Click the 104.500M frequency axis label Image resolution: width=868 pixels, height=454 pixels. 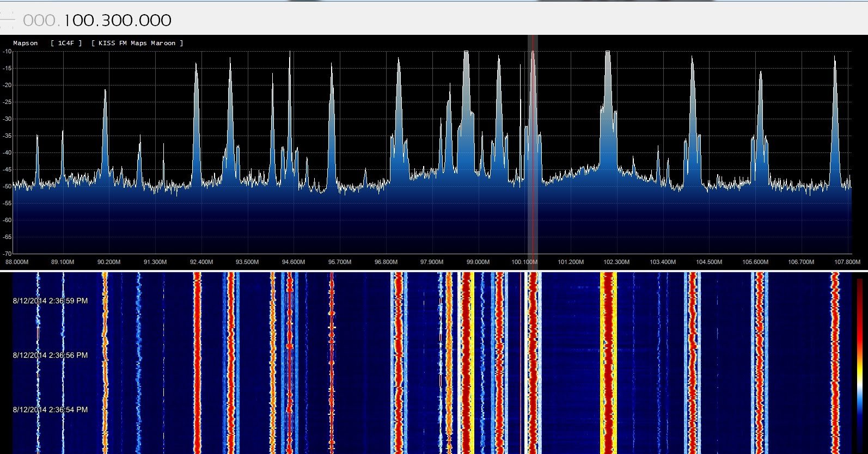click(709, 262)
